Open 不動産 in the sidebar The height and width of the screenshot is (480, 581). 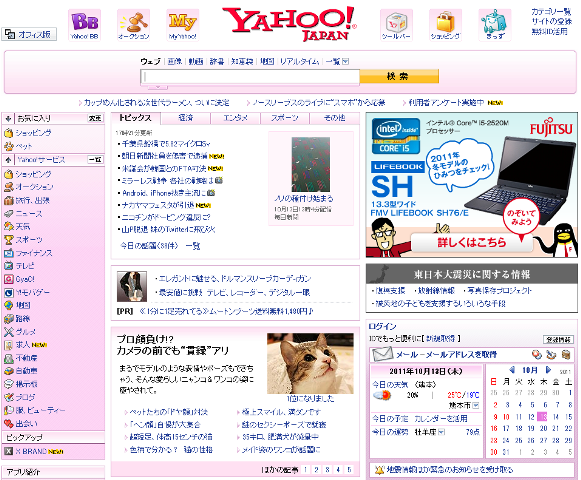click(x=26, y=358)
